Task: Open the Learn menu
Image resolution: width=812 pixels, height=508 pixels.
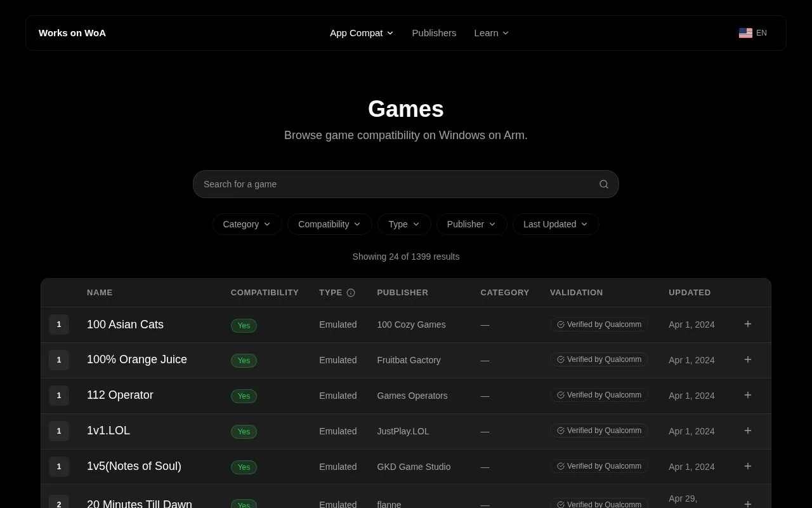Action: tap(492, 33)
